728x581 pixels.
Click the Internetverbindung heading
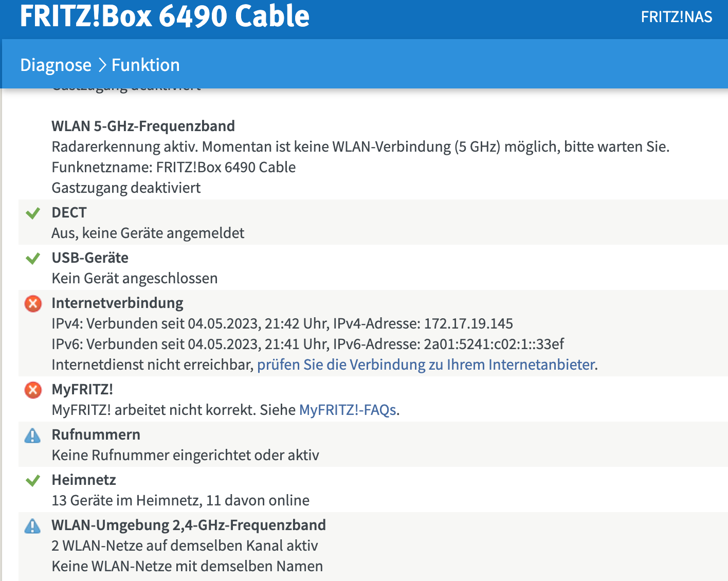click(x=117, y=303)
